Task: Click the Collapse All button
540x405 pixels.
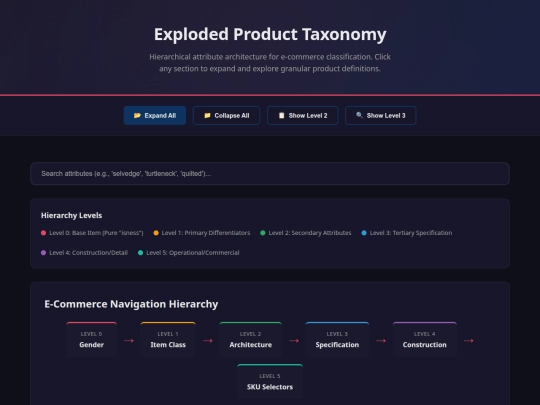Action: coord(226,115)
